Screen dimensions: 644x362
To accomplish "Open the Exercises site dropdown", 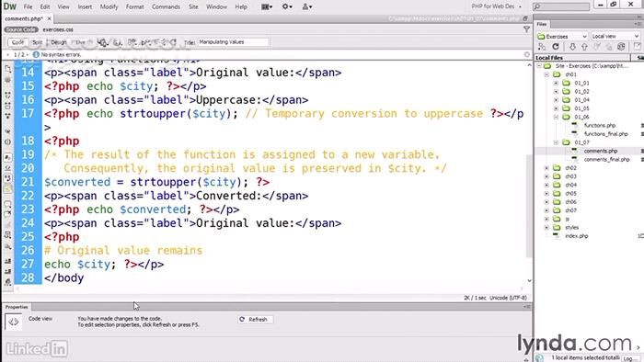I will coord(562,37).
